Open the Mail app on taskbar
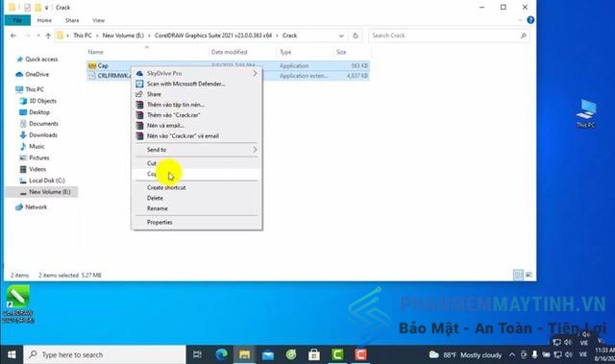 coord(268,354)
